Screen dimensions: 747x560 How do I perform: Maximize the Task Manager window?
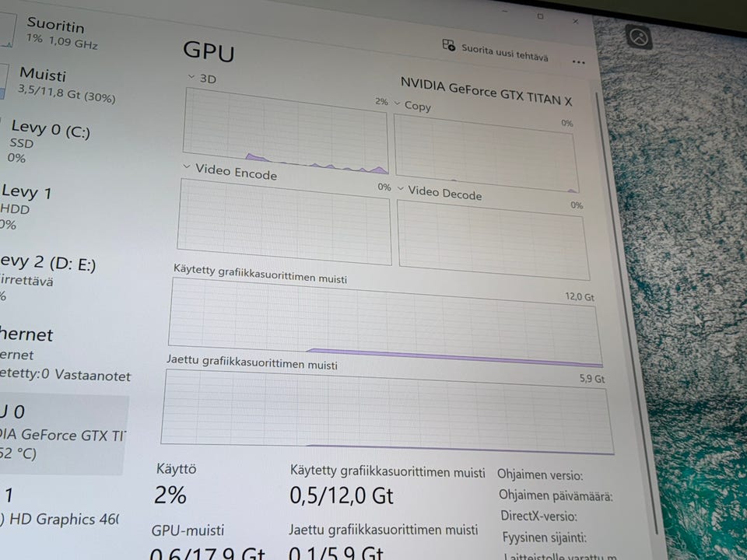coord(540,16)
